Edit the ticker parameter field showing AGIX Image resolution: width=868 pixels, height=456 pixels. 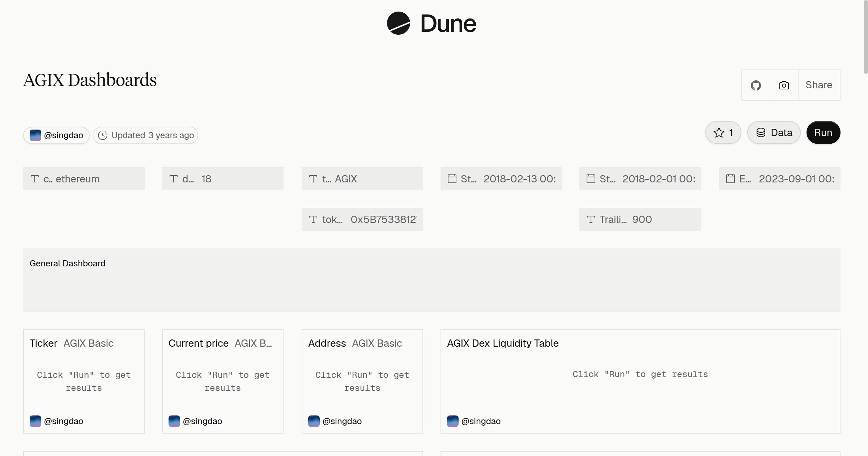(x=362, y=179)
